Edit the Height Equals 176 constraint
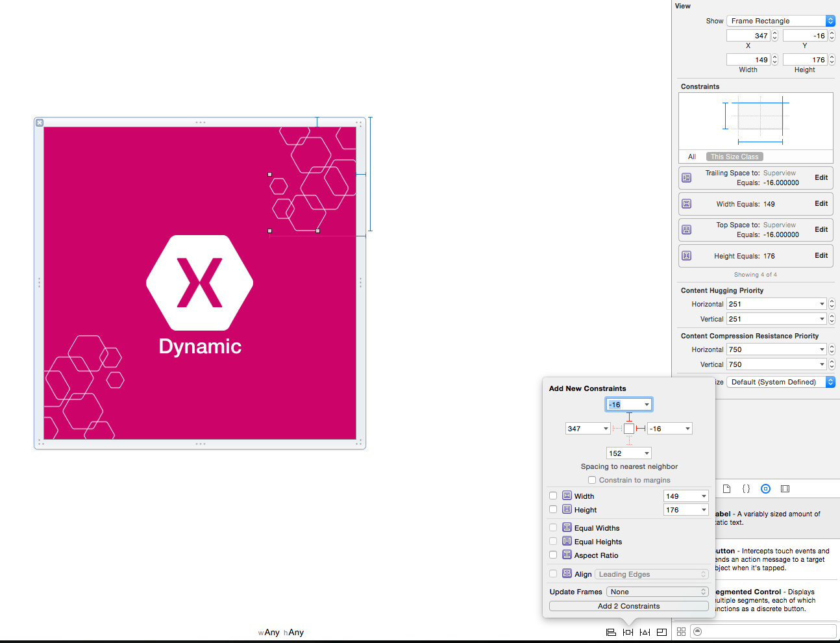 click(x=821, y=255)
